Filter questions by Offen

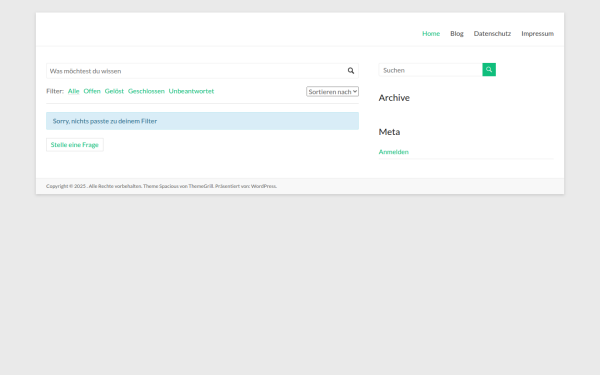92,91
